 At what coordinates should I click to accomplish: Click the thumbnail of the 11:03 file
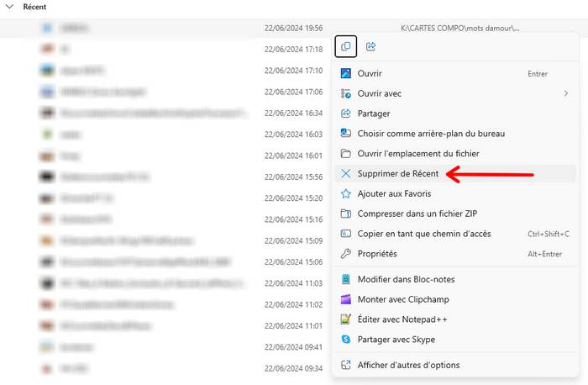[x=47, y=283]
